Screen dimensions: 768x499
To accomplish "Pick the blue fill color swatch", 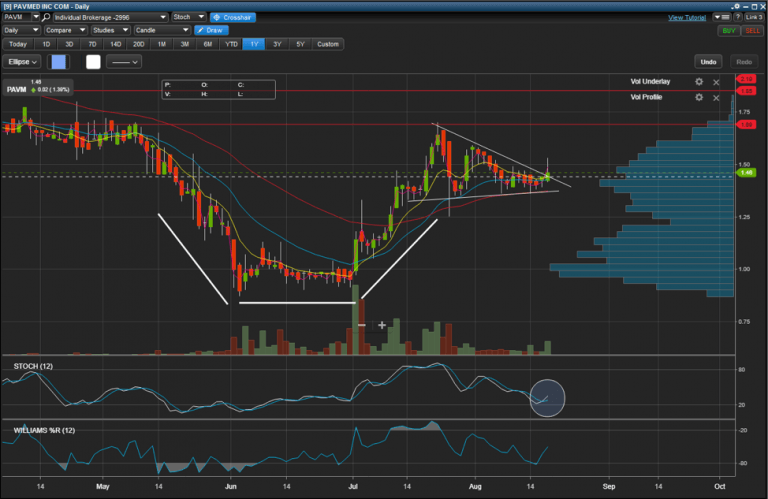I will [x=59, y=62].
